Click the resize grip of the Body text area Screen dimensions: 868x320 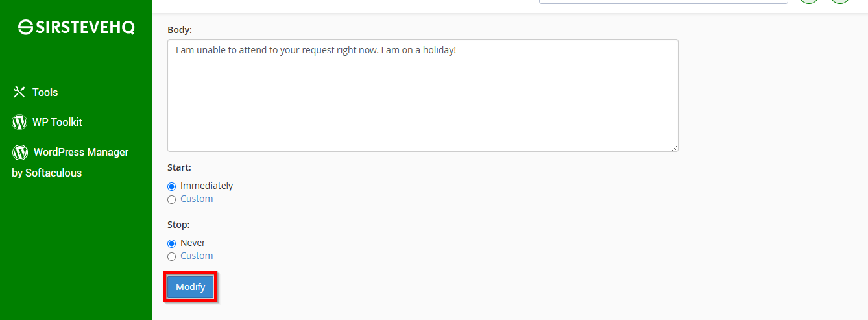(675, 148)
